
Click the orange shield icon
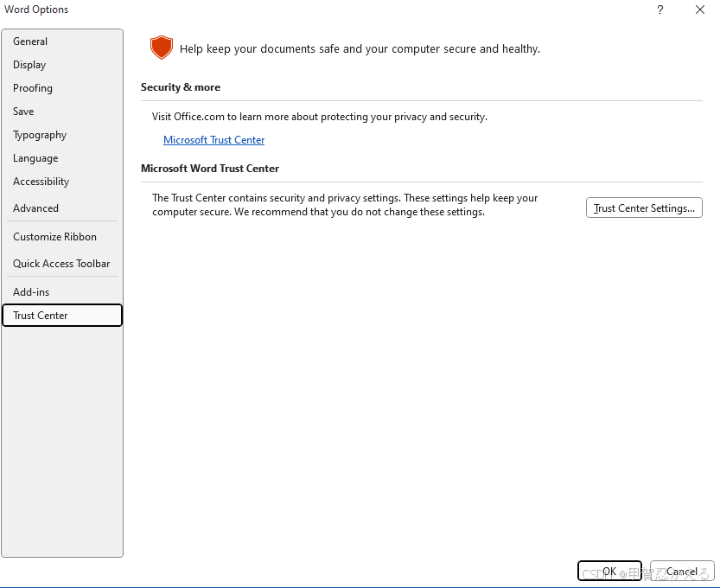click(x=161, y=48)
